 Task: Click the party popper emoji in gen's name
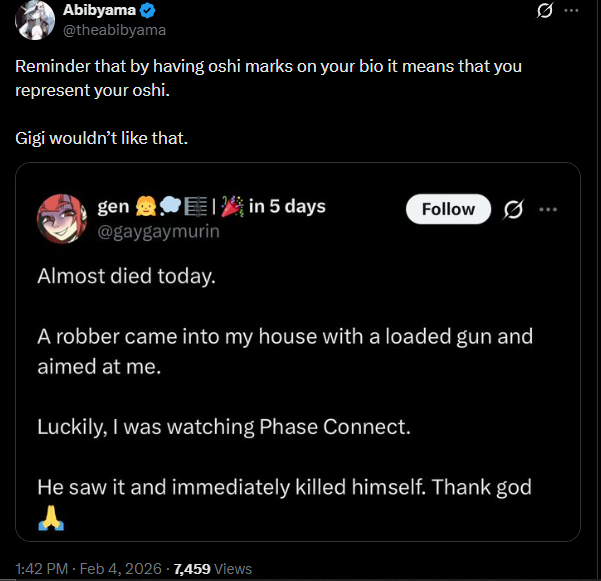click(233, 207)
